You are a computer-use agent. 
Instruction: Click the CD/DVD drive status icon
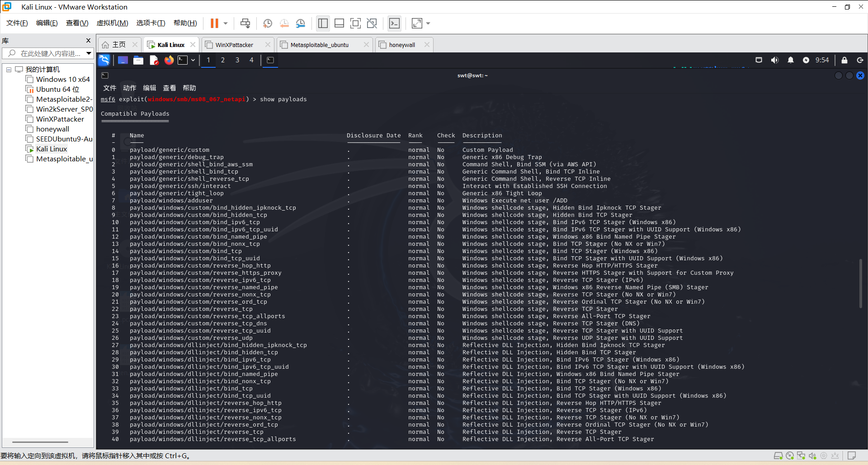790,456
